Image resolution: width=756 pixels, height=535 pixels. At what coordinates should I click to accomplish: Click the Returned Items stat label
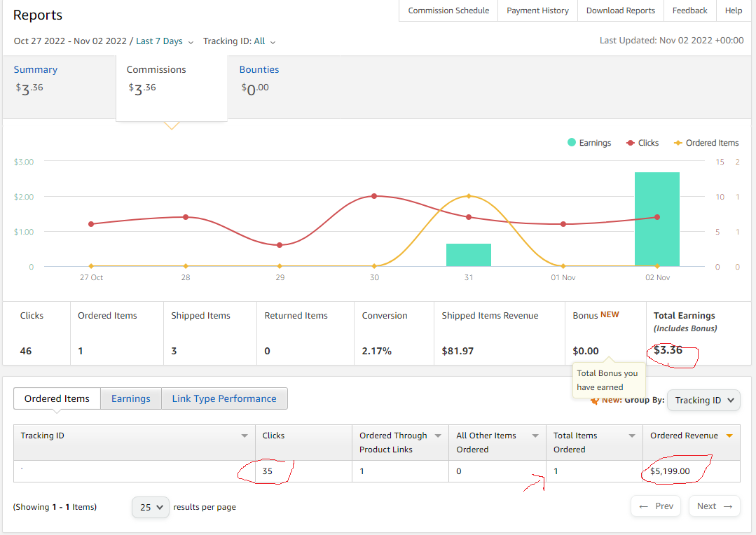(296, 316)
